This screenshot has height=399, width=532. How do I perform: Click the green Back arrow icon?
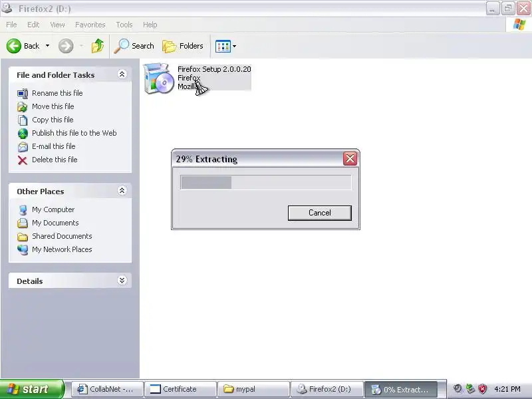pyautogui.click(x=14, y=46)
